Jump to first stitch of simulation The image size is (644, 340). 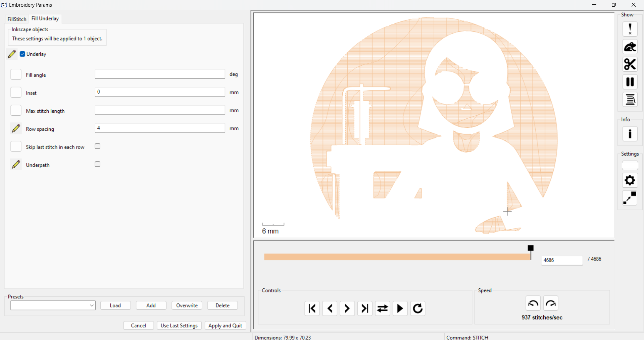click(312, 308)
